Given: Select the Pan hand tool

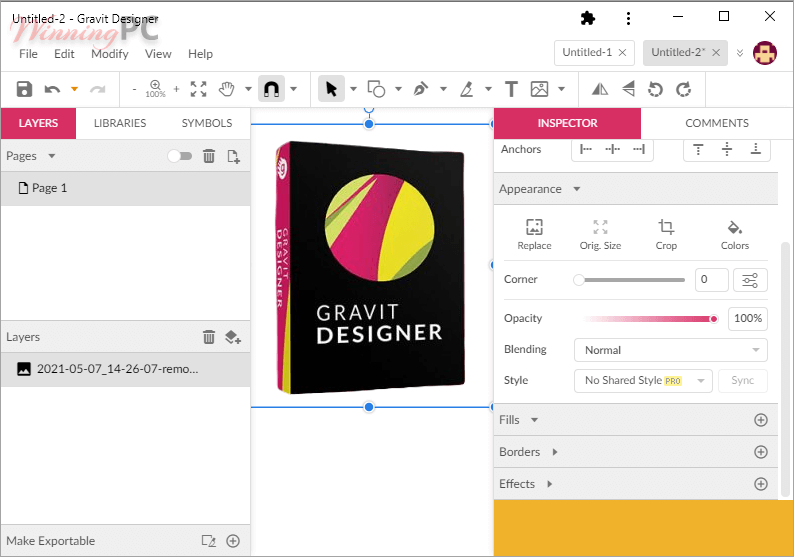Looking at the screenshot, I should point(226,89).
